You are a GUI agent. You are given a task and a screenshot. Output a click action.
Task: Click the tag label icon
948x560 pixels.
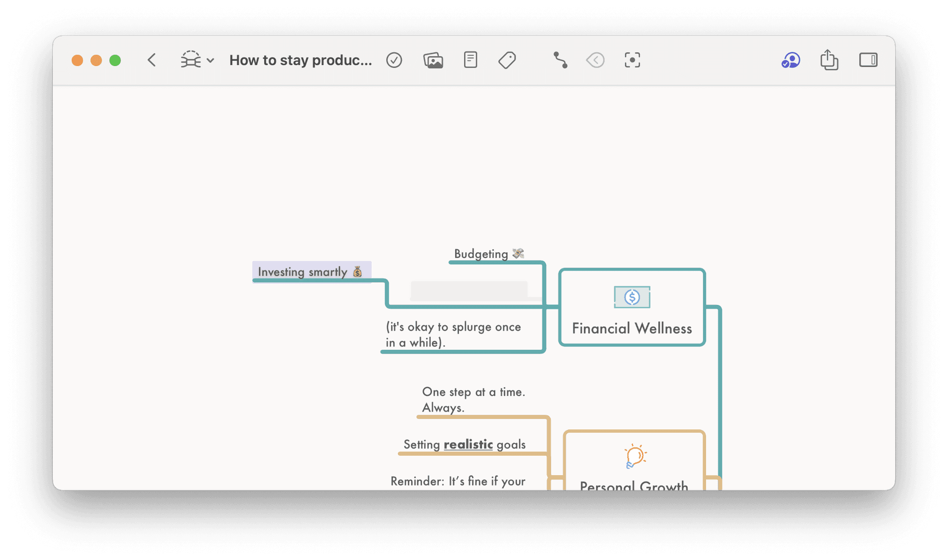point(507,60)
